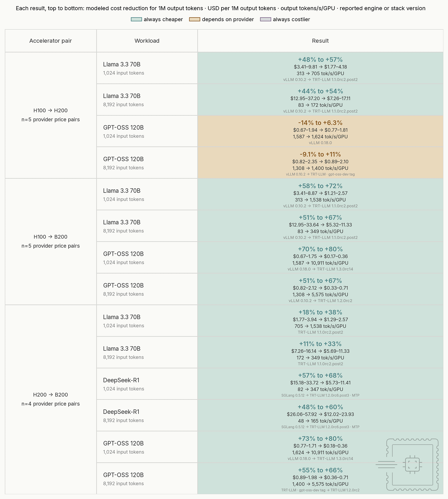The width and height of the screenshot is (448, 499).
Task: Click the '+48% to +57%' result cell
Action: pos(320,68)
